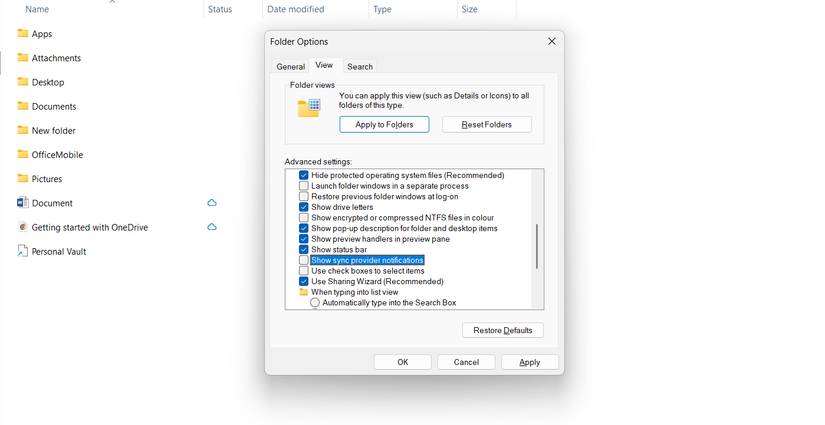This screenshot has height=425, width=825.
Task: Uncheck Use Sharing Wizard (Recommended)
Action: pyautogui.click(x=304, y=281)
